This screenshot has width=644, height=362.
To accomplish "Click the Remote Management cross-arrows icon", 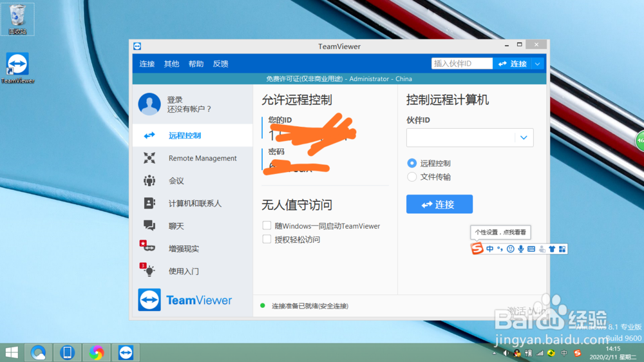I will [x=149, y=158].
